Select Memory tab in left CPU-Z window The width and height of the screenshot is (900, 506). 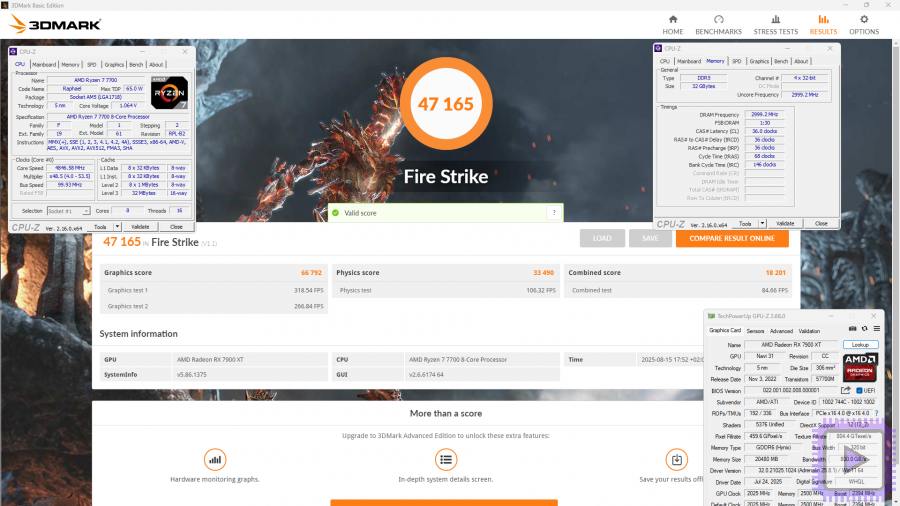(x=70, y=65)
